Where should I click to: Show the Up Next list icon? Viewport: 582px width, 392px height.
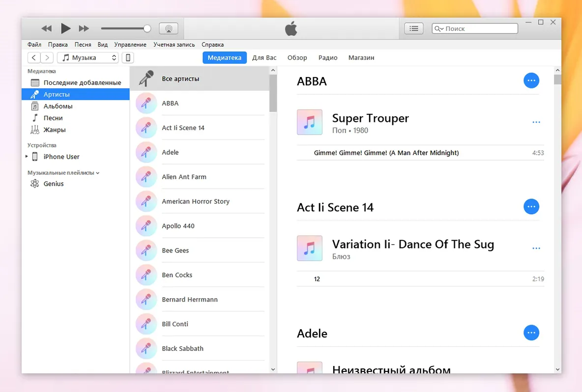click(x=414, y=28)
